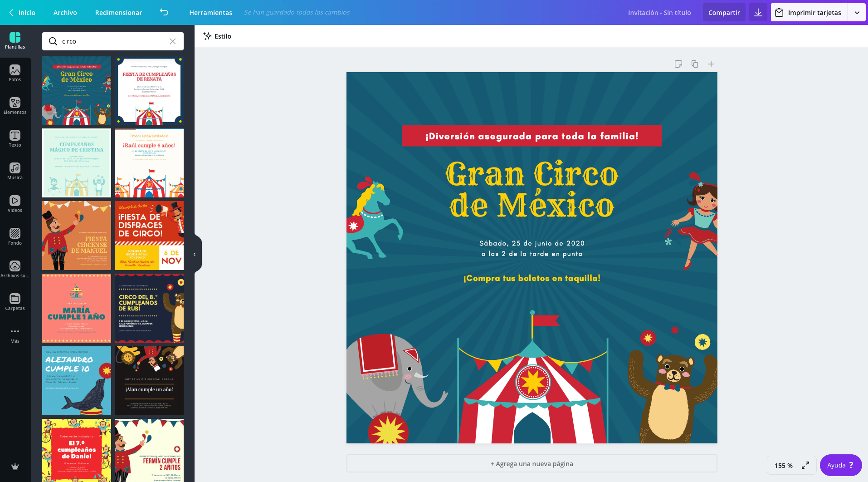Collapse the templates side panel
The width and height of the screenshot is (868, 482).
pyautogui.click(x=195, y=254)
